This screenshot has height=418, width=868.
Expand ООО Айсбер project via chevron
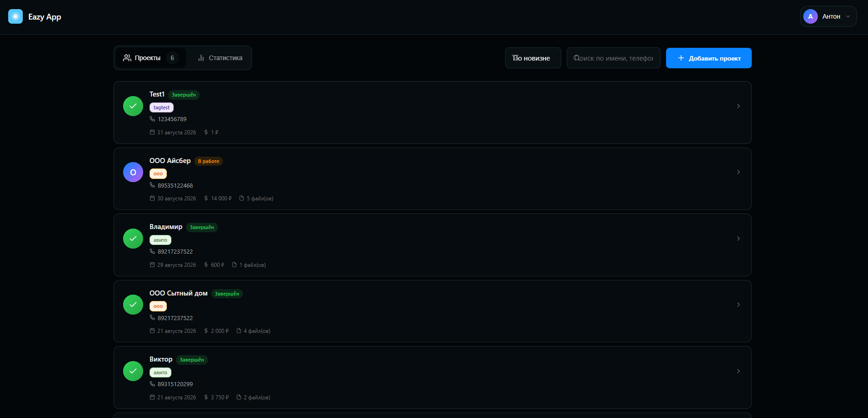(x=739, y=172)
